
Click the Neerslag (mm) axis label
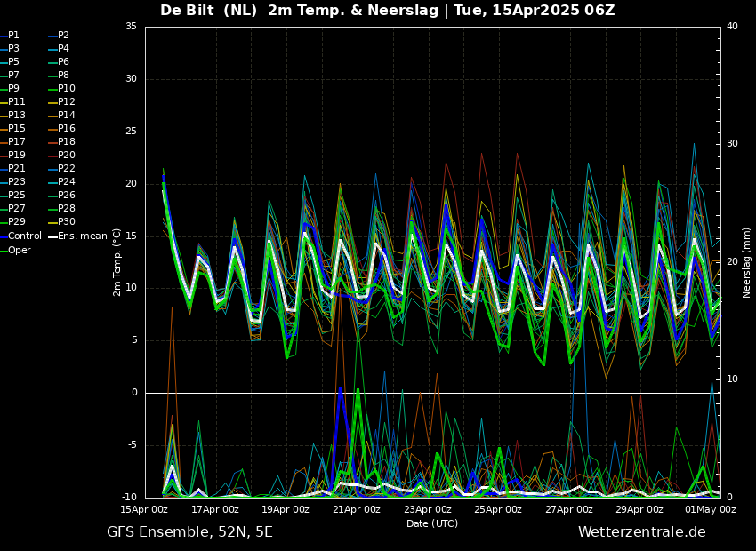(747, 261)
